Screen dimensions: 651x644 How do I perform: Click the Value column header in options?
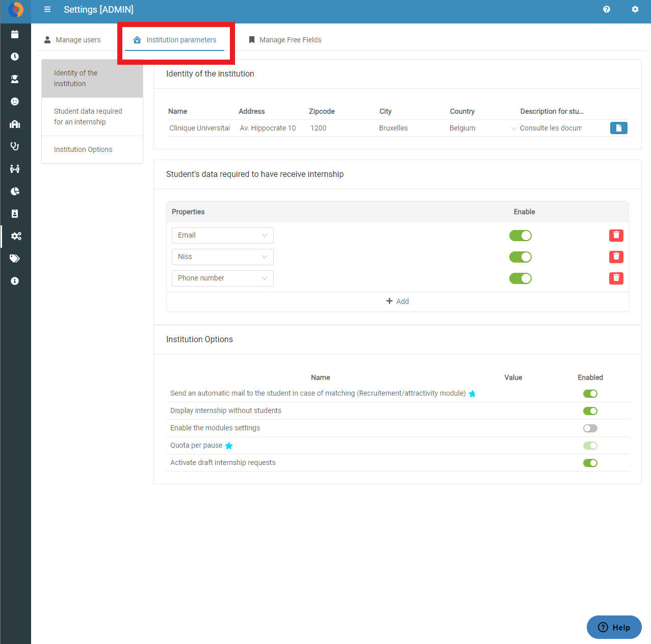(513, 377)
